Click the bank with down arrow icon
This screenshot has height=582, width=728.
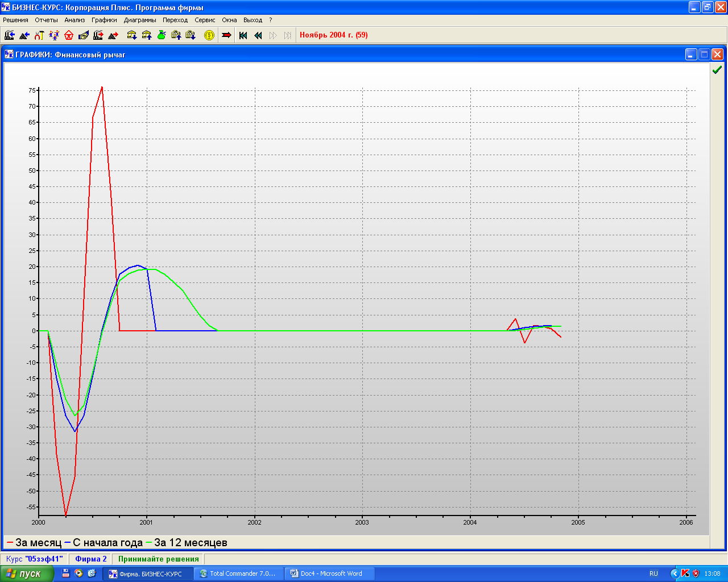coord(132,35)
